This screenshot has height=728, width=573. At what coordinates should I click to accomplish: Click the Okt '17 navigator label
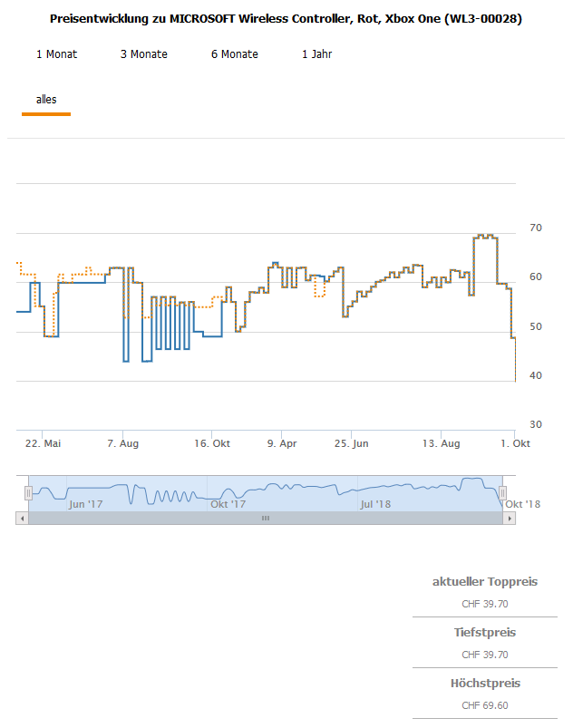pos(228,503)
